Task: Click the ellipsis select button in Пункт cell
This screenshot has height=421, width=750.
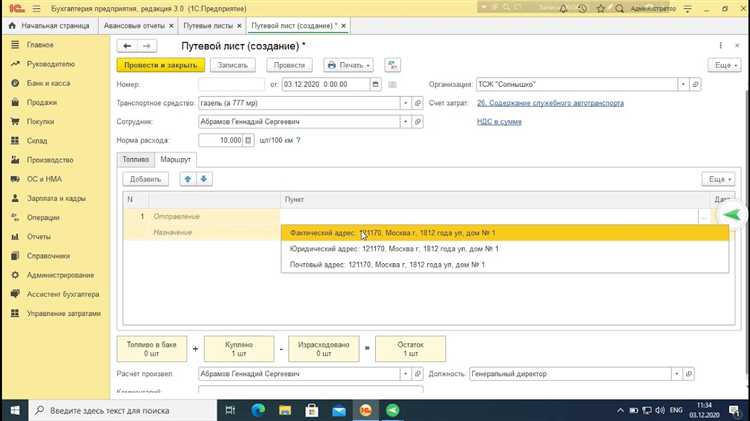Action: tap(704, 217)
